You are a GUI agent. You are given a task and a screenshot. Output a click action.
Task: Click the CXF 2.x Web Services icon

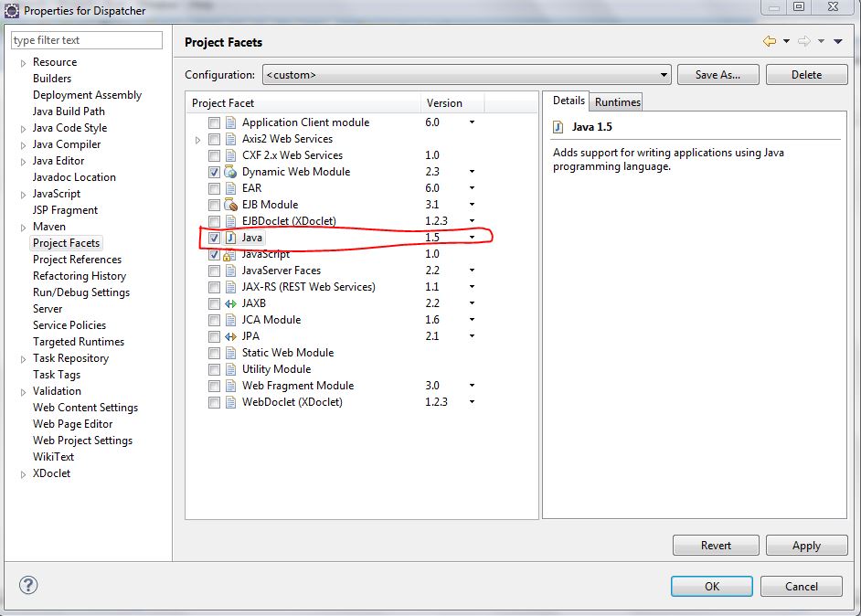tap(231, 155)
